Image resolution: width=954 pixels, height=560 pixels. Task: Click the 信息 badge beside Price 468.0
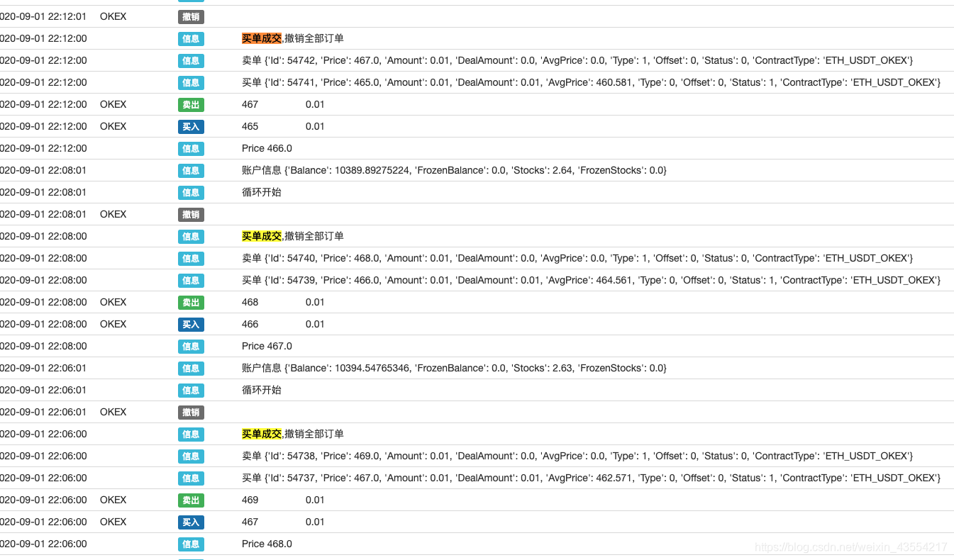(x=191, y=544)
